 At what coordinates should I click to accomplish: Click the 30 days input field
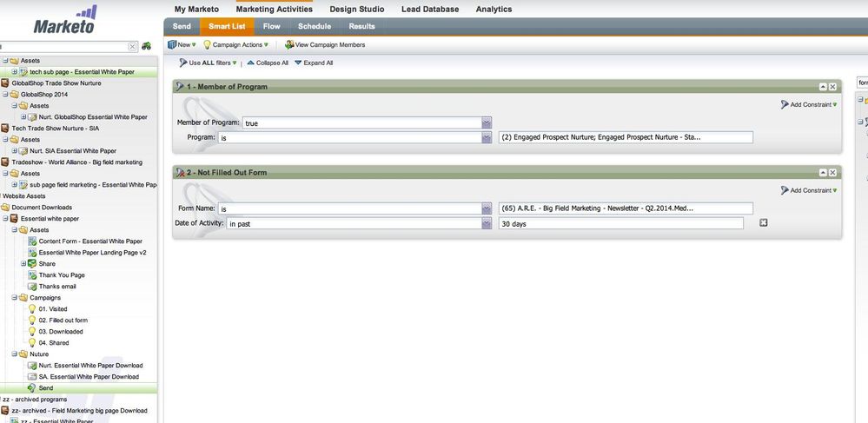[620, 223]
